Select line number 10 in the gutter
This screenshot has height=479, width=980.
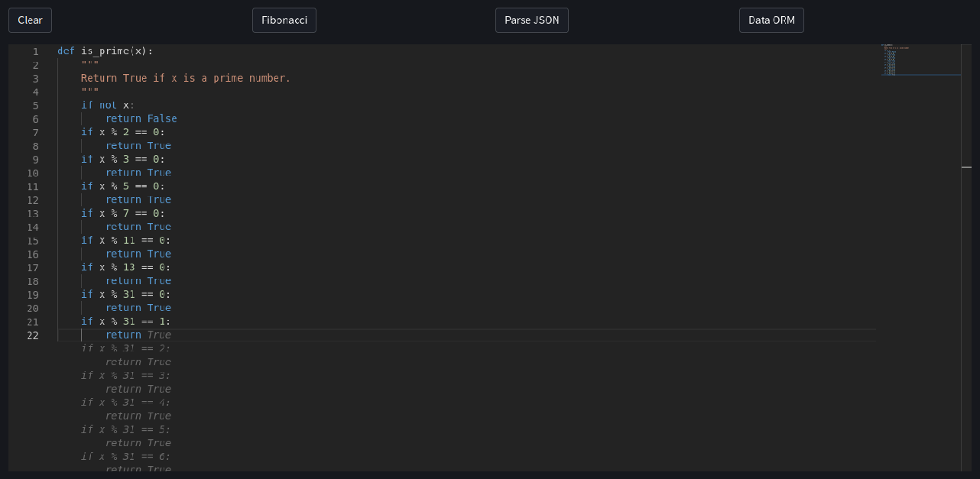pos(33,172)
